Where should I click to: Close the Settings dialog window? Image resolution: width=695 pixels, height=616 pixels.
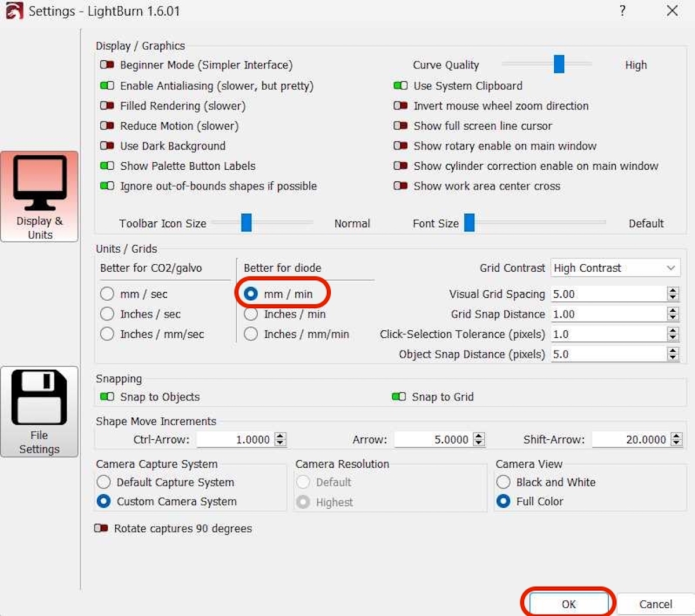pyautogui.click(x=672, y=10)
